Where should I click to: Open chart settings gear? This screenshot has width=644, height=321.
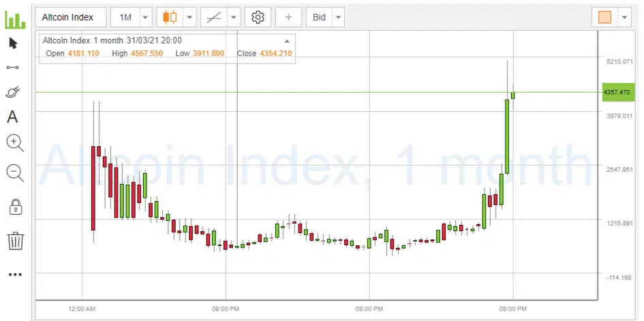tap(258, 17)
